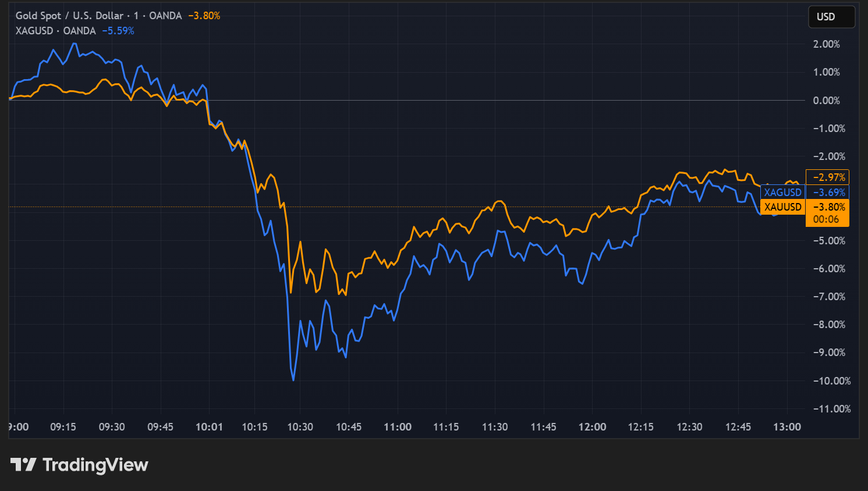Image resolution: width=868 pixels, height=491 pixels.
Task: Click the orange −3.80% legend value
Action: [204, 16]
